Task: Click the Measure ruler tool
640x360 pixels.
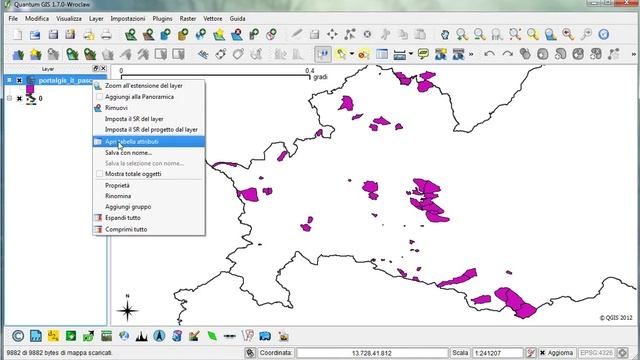Action: [x=400, y=54]
